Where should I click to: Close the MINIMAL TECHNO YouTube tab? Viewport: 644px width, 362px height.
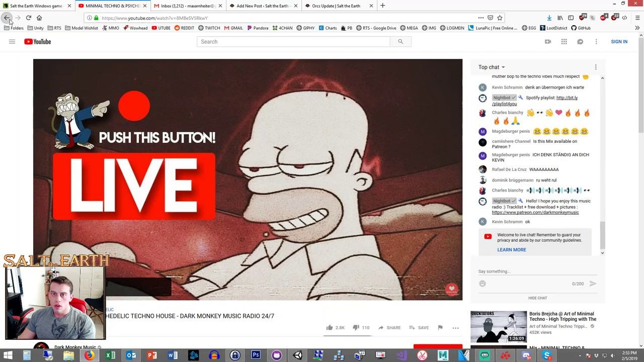[x=145, y=6]
